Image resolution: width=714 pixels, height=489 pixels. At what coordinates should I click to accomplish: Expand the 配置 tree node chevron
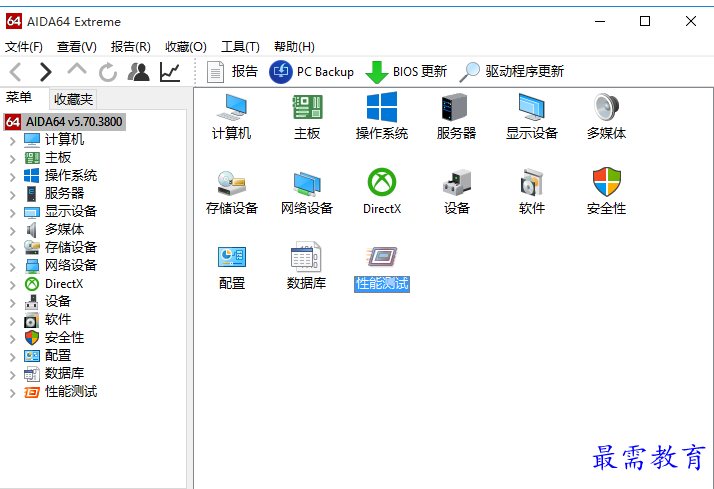pyautogui.click(x=13, y=357)
